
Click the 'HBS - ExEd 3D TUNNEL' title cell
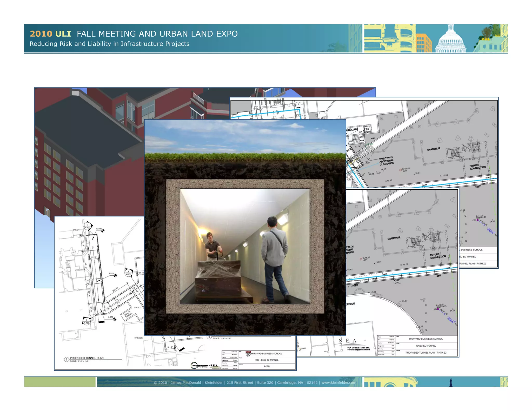[x=267, y=360]
